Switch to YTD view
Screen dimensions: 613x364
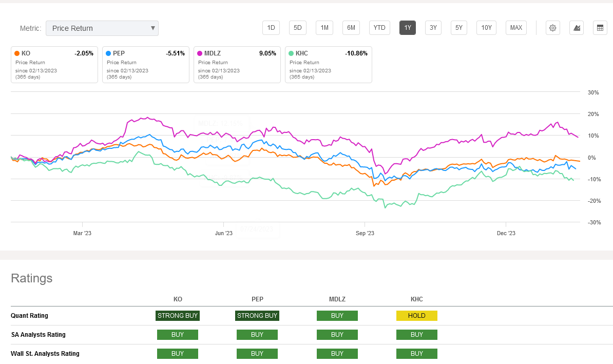(379, 28)
